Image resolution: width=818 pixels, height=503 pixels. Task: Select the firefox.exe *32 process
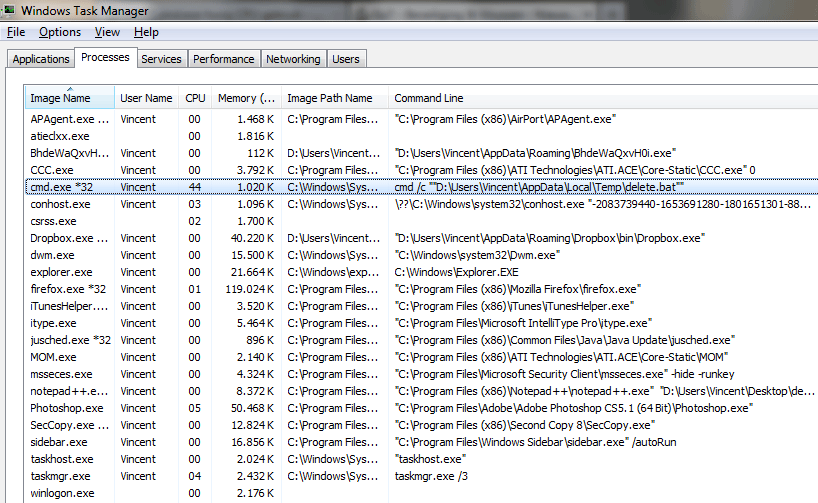click(422, 289)
